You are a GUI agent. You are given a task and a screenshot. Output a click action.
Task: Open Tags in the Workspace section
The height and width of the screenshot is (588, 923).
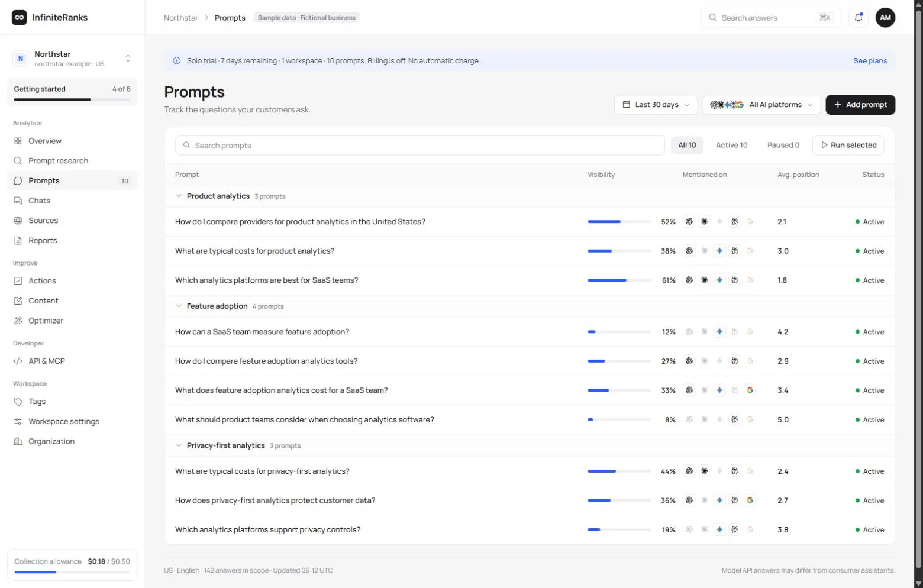[x=72, y=402]
